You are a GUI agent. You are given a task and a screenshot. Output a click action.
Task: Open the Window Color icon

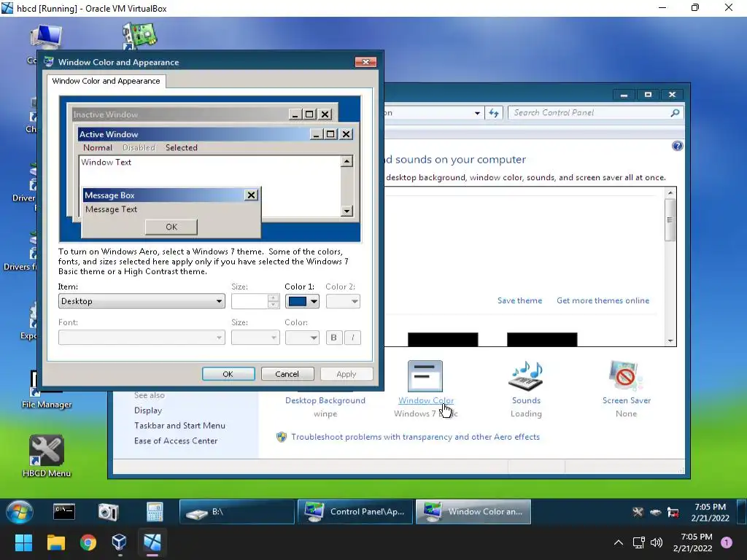[x=425, y=376]
